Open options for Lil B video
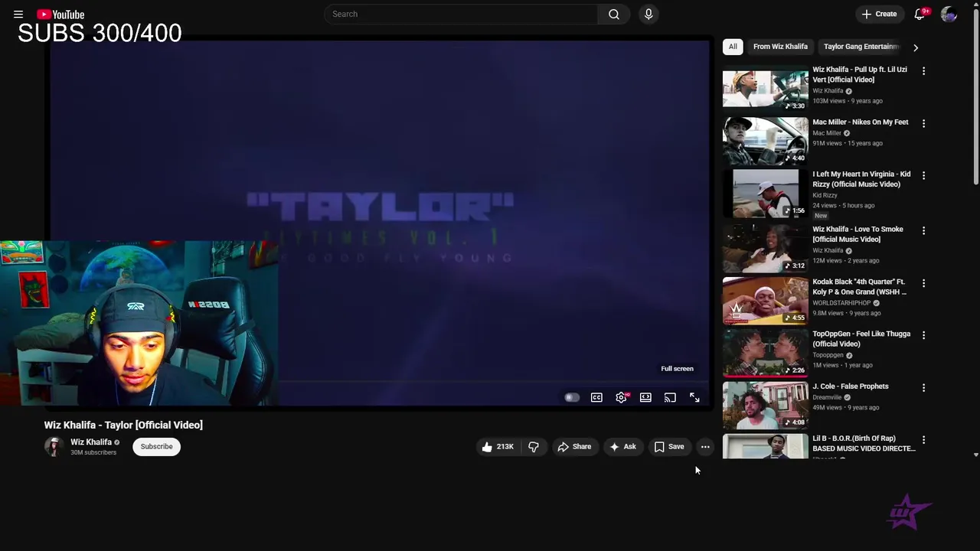This screenshot has height=551, width=980. (923, 440)
